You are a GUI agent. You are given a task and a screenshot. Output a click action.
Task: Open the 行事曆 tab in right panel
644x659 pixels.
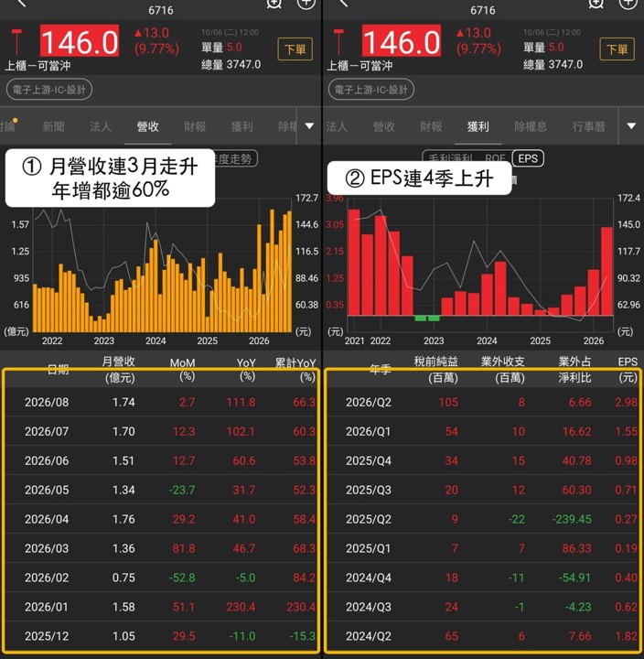coord(588,126)
